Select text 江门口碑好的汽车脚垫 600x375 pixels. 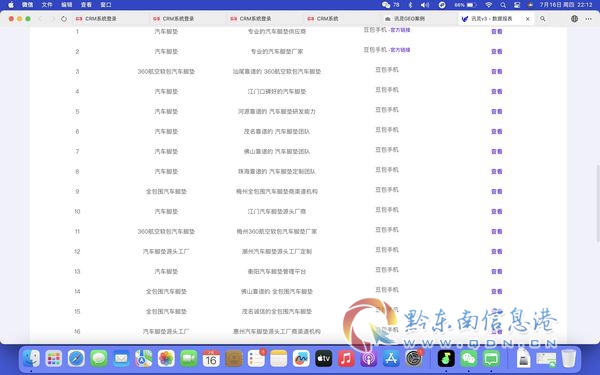click(x=277, y=91)
